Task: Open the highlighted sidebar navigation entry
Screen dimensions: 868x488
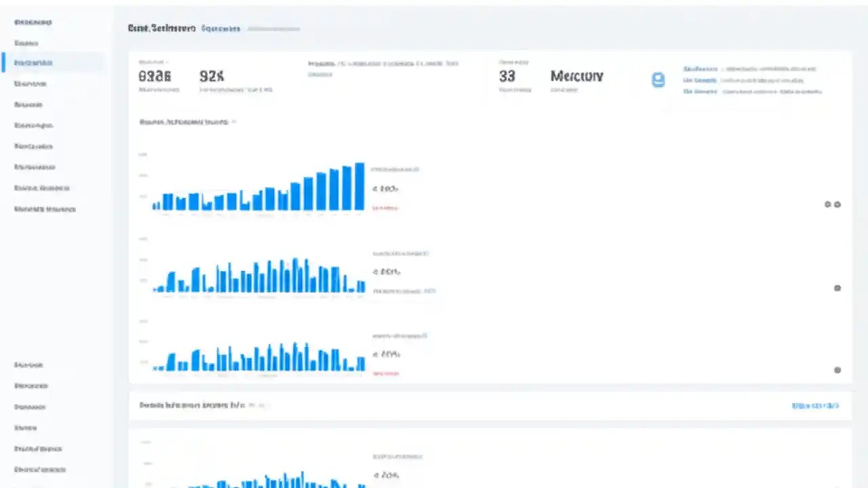Action: 33,62
